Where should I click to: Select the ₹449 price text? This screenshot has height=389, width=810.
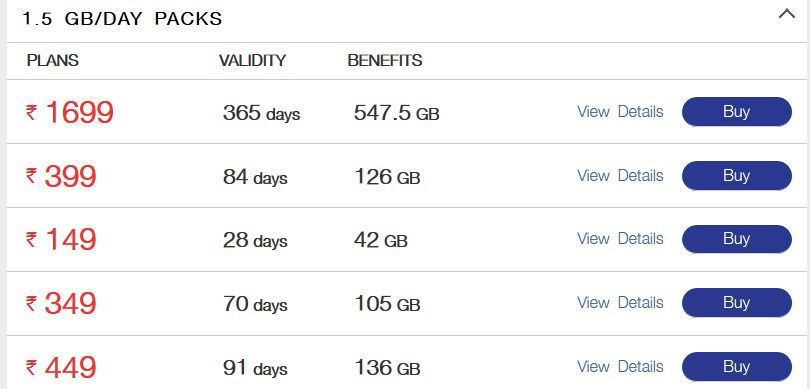[61, 367]
